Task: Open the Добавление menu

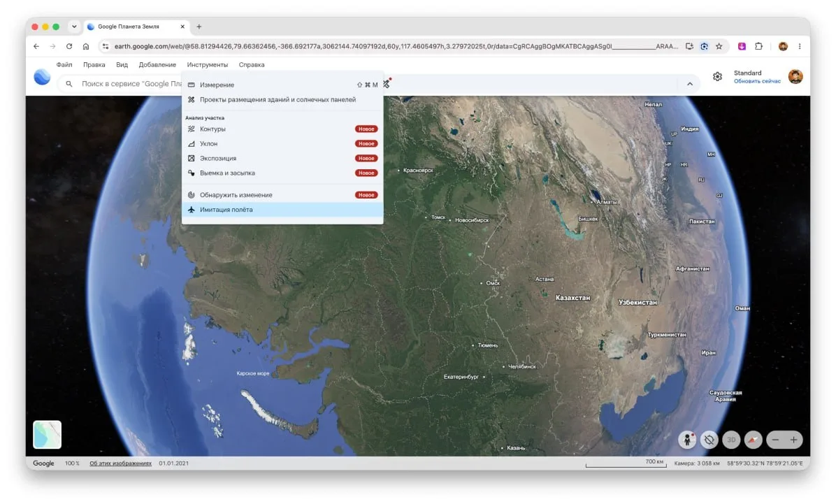Action: click(157, 64)
